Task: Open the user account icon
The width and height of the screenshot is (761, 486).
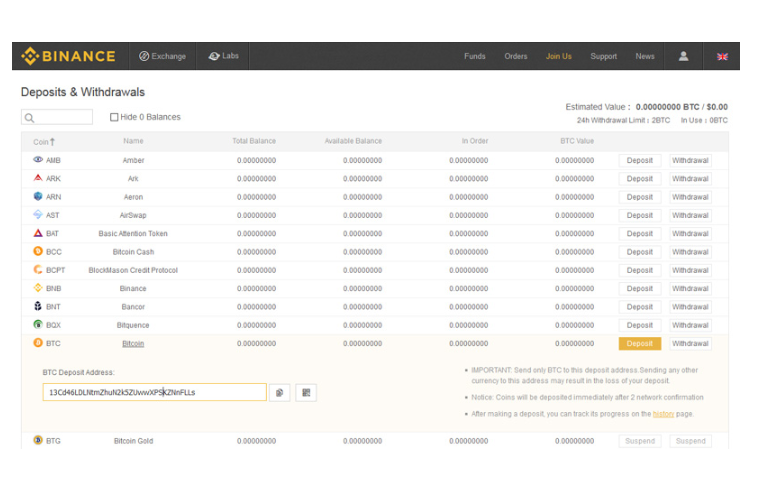Action: [683, 56]
